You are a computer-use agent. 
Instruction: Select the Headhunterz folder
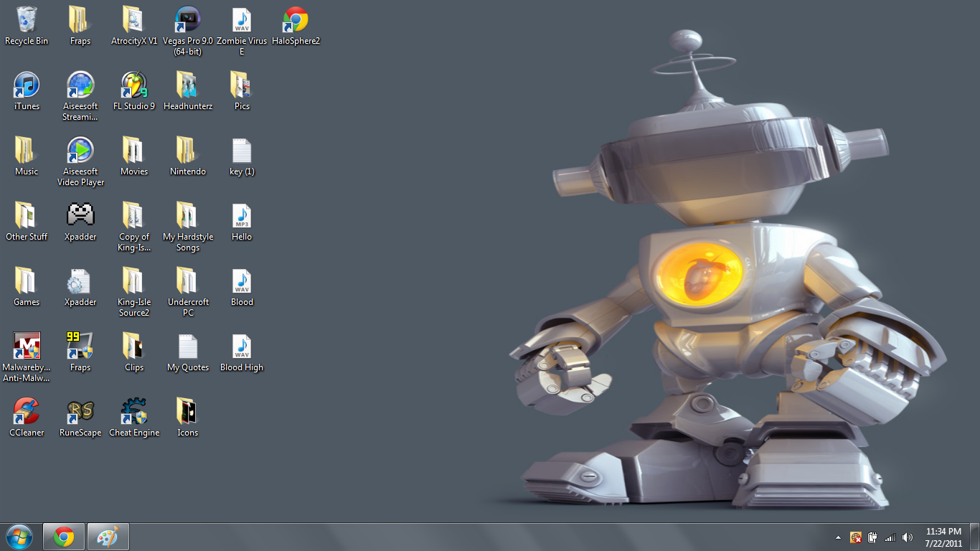click(188, 91)
